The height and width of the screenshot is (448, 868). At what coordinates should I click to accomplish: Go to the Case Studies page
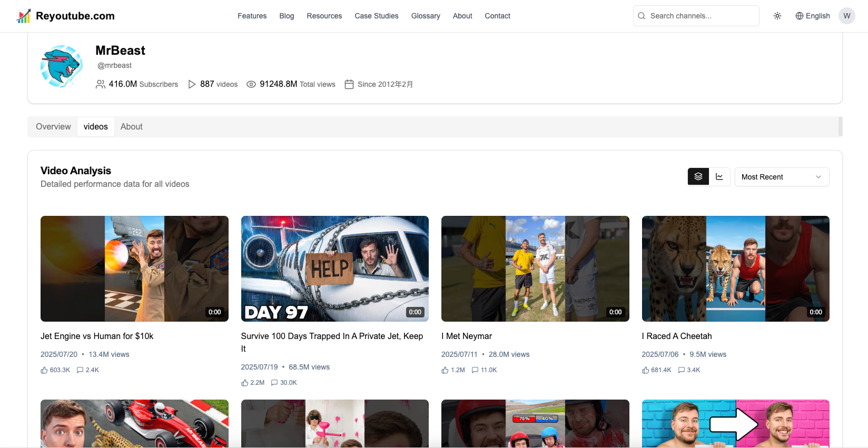pos(377,16)
